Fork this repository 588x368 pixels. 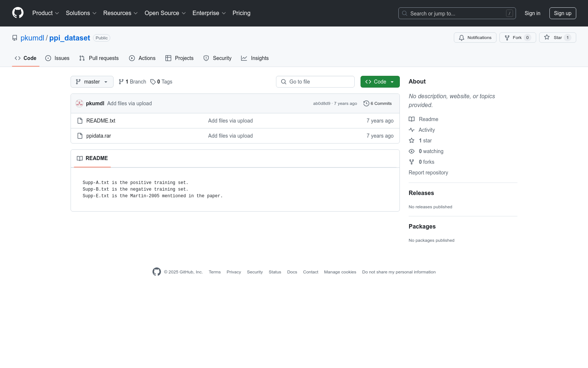click(517, 38)
